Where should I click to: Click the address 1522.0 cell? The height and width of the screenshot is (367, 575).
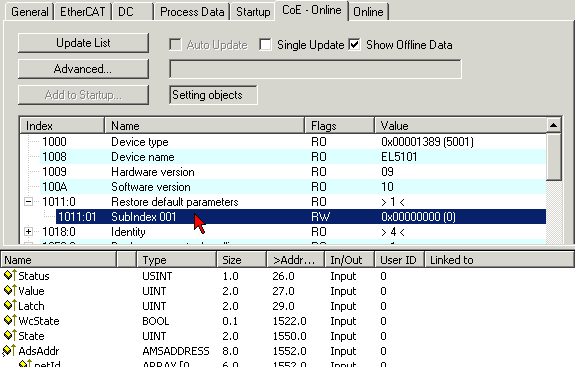pos(289,321)
